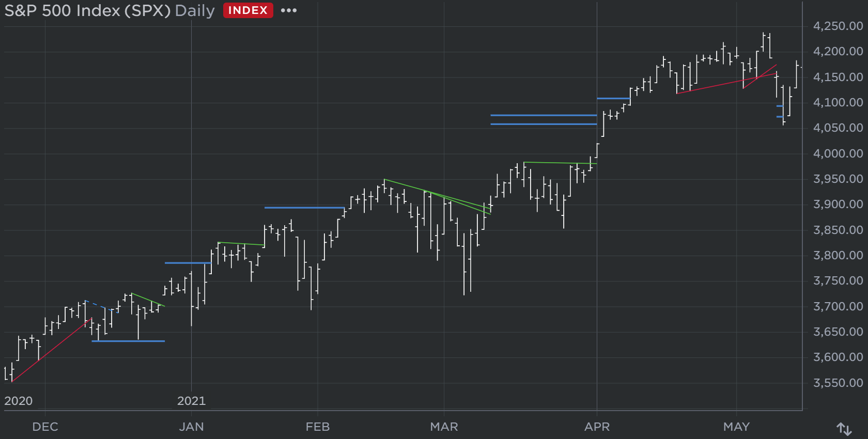Click the S&P 500 Index (SPX) title
This screenshot has height=439, width=868.
87,11
